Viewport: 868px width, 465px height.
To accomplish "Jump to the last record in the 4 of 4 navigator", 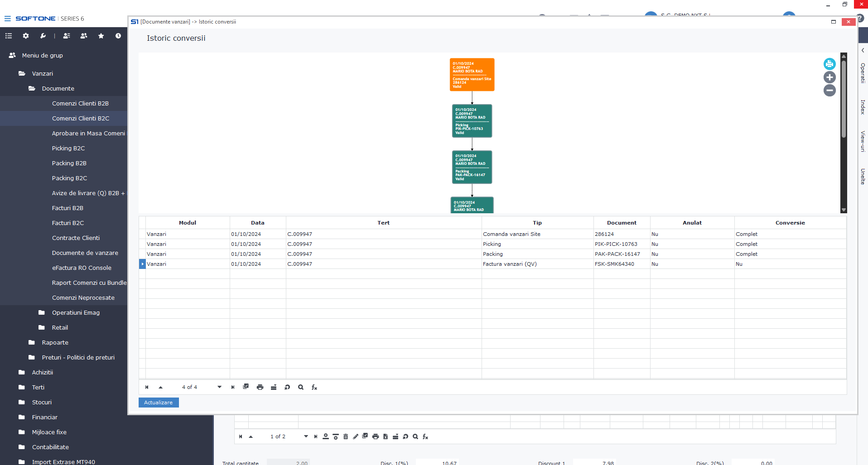I will [x=233, y=387].
